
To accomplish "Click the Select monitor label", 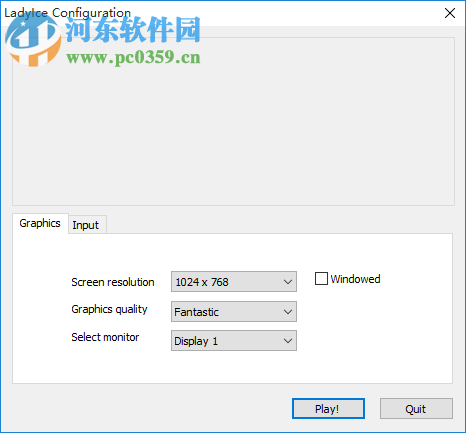I will [105, 337].
